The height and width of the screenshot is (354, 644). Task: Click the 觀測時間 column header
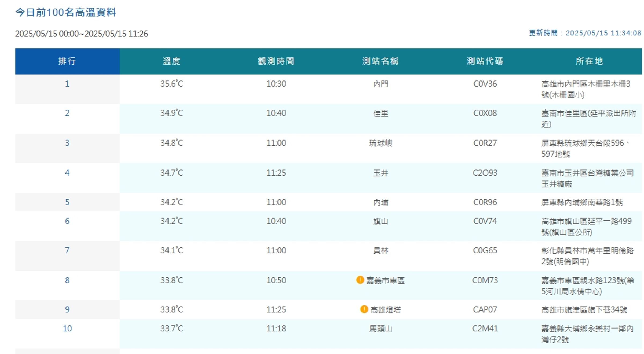point(276,61)
